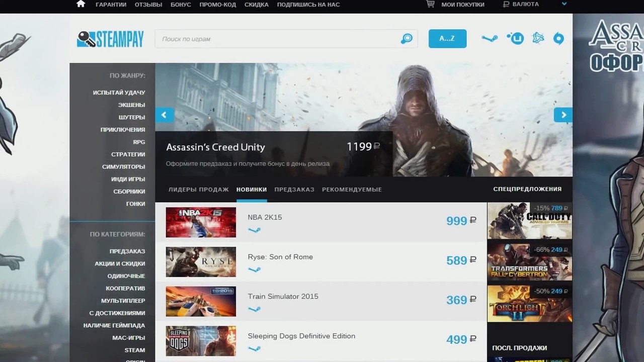
Task: Go to home via the house icon
Action: 80,4
